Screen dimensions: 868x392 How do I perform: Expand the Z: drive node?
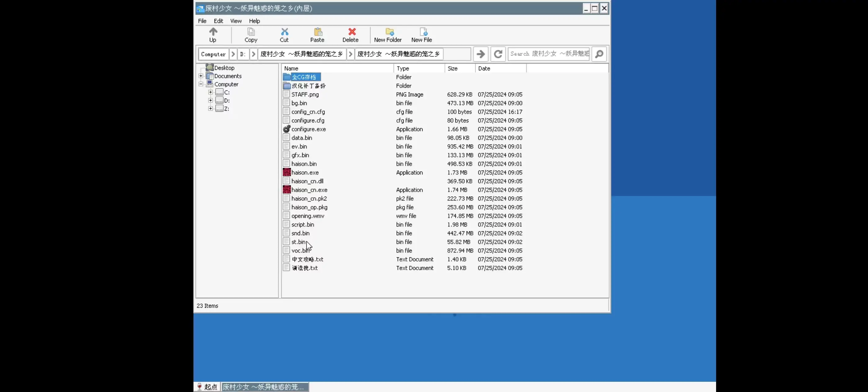[210, 109]
